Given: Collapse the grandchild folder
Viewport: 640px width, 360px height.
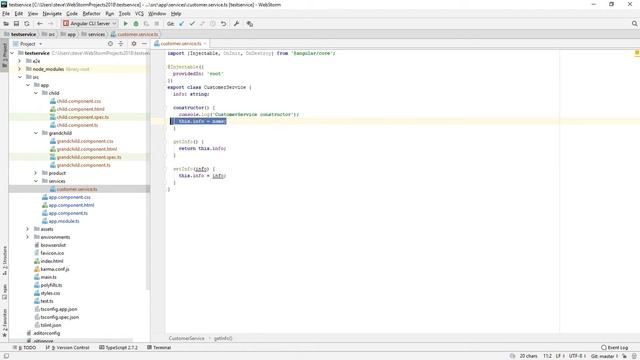Looking at the screenshot, I should (36, 133).
